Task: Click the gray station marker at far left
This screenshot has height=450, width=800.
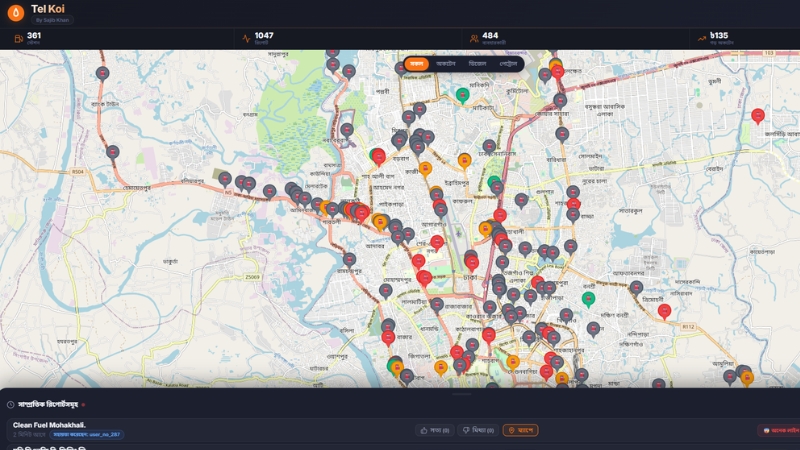Action: [x=103, y=73]
